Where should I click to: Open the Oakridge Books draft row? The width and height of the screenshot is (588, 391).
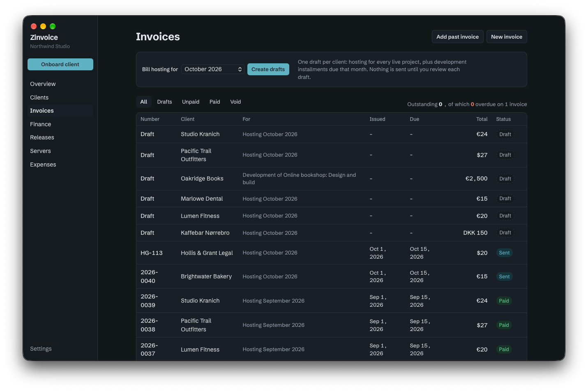coord(332,178)
